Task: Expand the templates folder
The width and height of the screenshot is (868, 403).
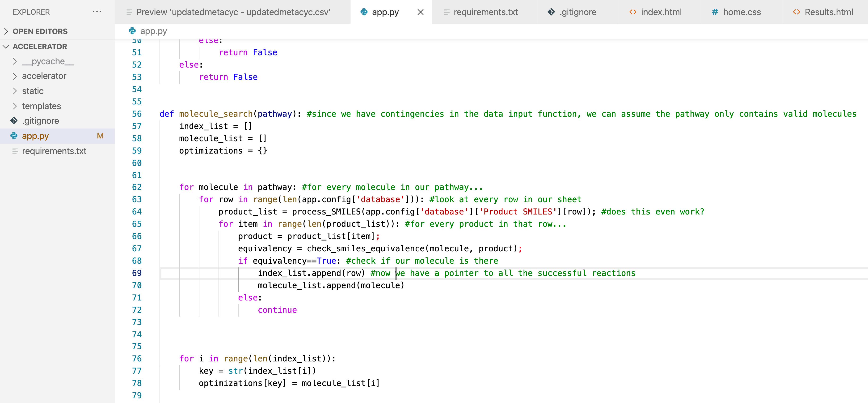Action: tap(15, 106)
